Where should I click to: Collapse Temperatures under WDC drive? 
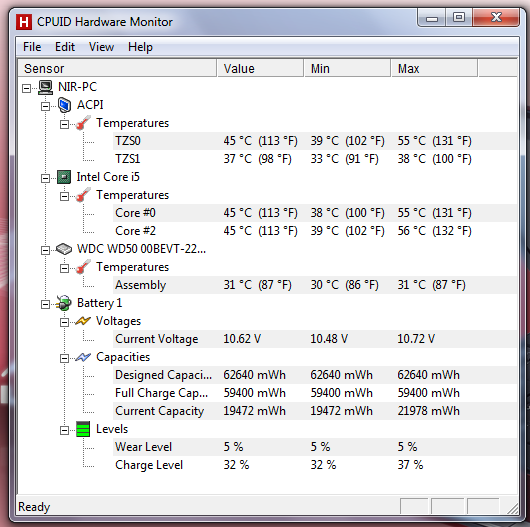click(x=64, y=268)
